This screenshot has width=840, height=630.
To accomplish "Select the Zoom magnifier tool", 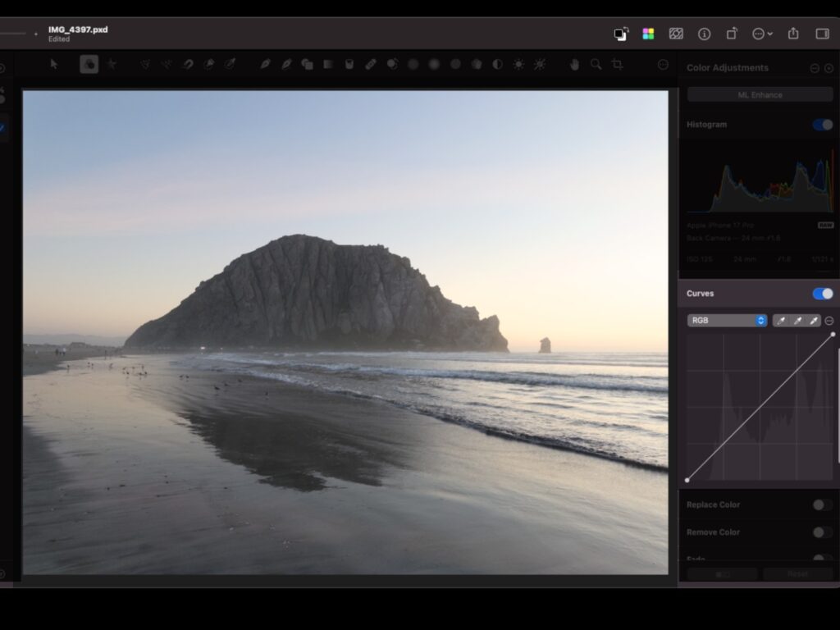I will [x=596, y=64].
